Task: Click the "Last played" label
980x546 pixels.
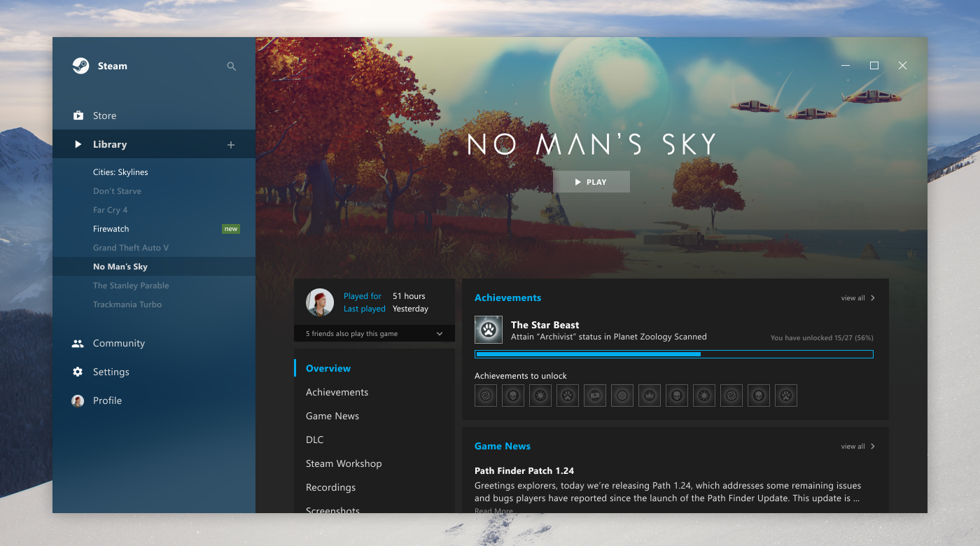Action: [365, 309]
